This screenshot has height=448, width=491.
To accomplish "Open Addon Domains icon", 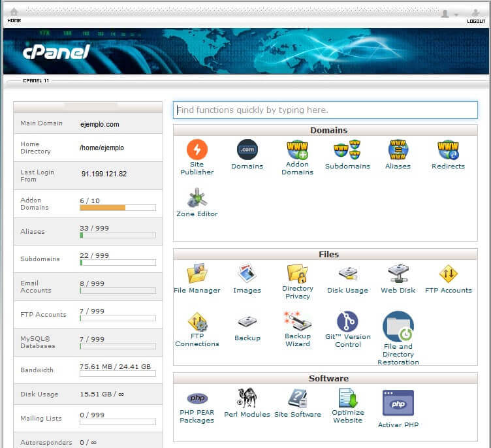I will click(297, 150).
